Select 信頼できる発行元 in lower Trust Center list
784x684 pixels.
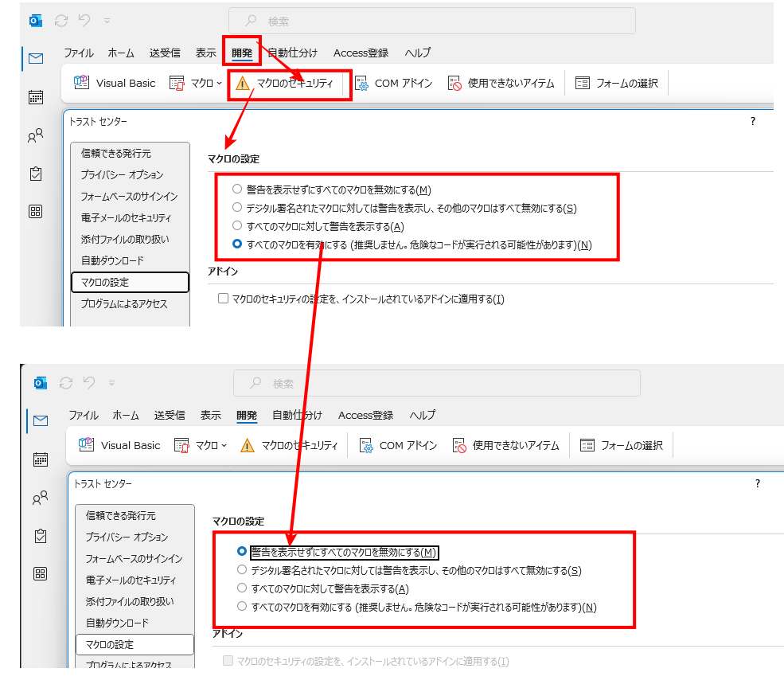(120, 516)
